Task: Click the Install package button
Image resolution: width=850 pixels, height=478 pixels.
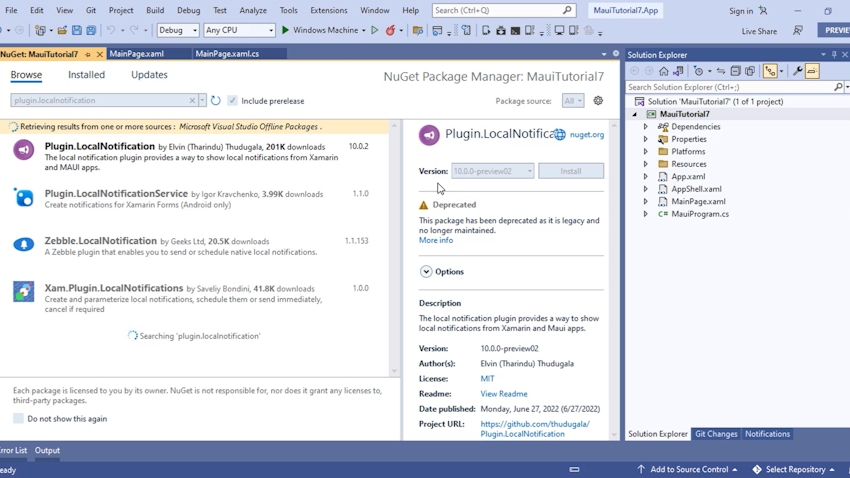Action: pyautogui.click(x=571, y=171)
